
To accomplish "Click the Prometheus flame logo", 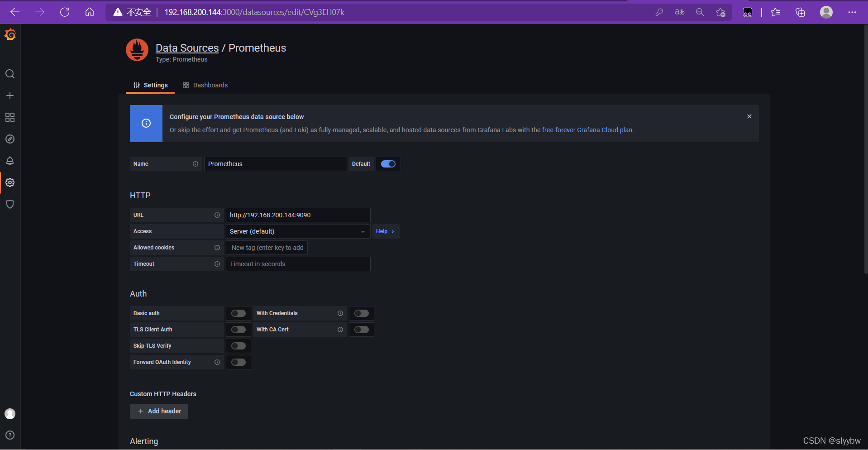I will (x=137, y=50).
